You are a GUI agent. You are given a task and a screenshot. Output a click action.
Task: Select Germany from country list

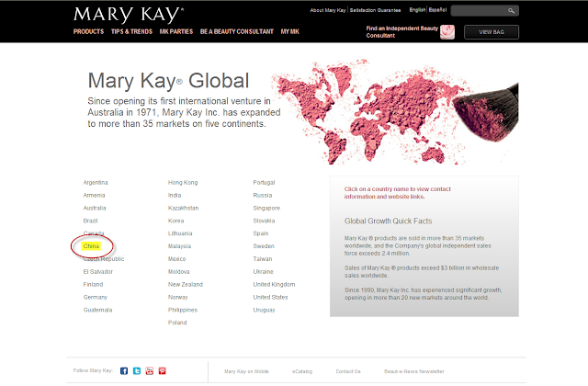click(96, 297)
